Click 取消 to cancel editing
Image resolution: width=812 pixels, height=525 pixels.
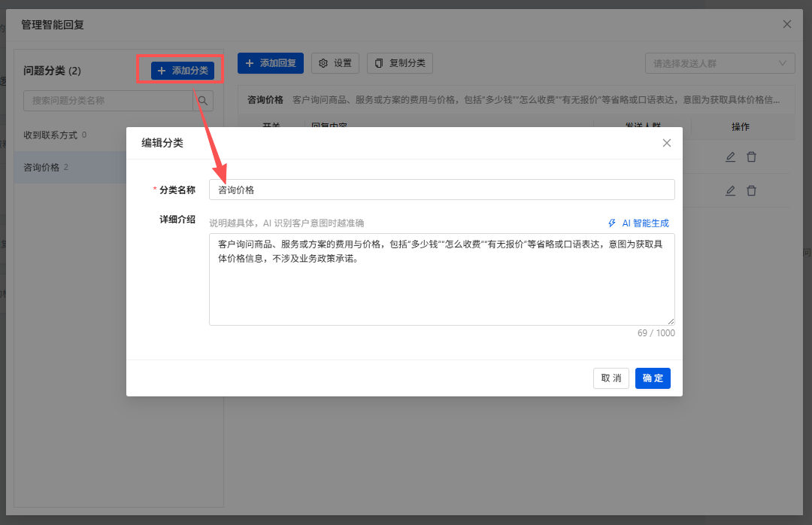pyautogui.click(x=611, y=378)
